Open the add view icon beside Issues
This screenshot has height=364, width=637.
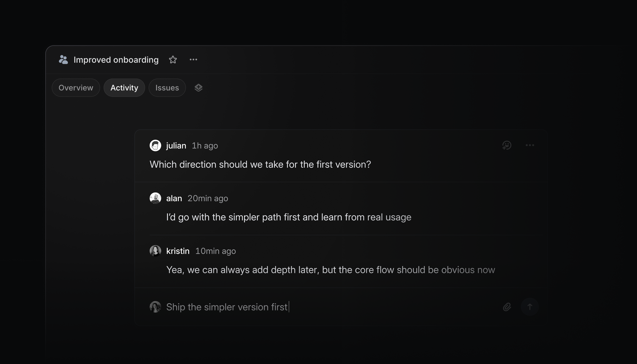click(x=198, y=88)
